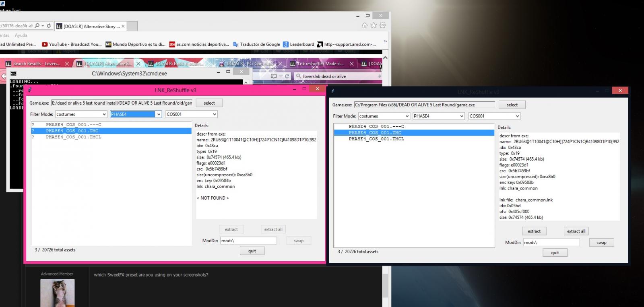Click the Game.exe path field in pink window
Viewport: 644px width, 307px height.
click(122, 103)
